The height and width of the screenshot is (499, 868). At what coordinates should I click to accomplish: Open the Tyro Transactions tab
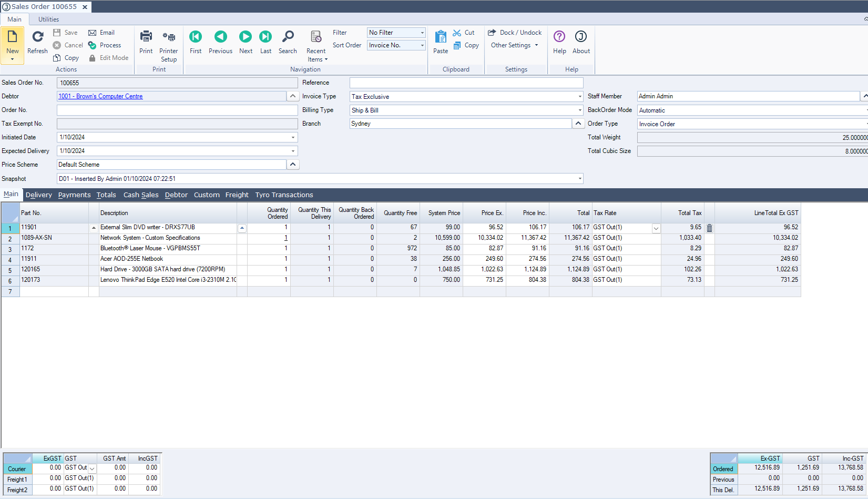284,195
